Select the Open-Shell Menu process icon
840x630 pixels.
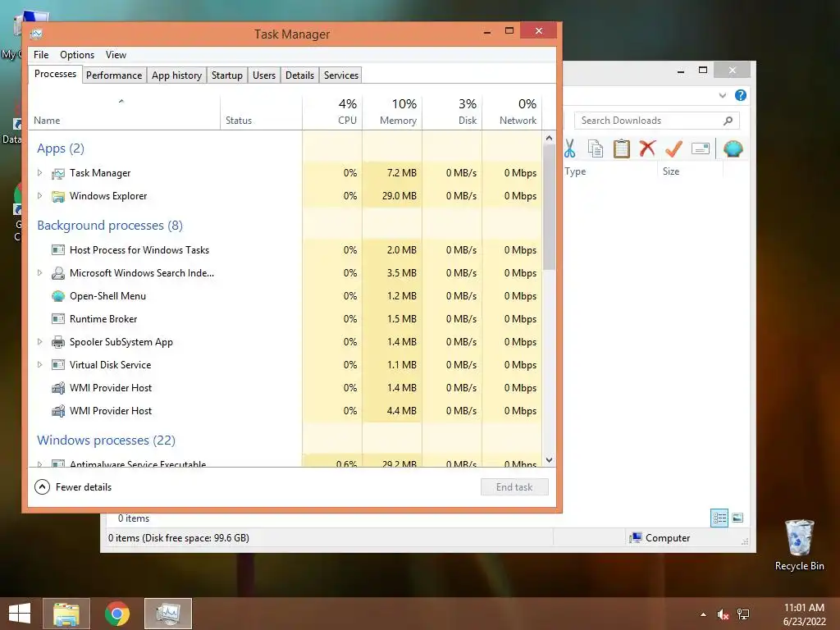(x=58, y=295)
